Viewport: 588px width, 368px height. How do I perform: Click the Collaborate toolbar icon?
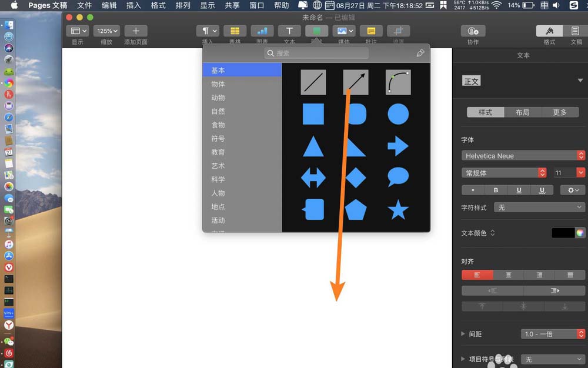click(473, 31)
